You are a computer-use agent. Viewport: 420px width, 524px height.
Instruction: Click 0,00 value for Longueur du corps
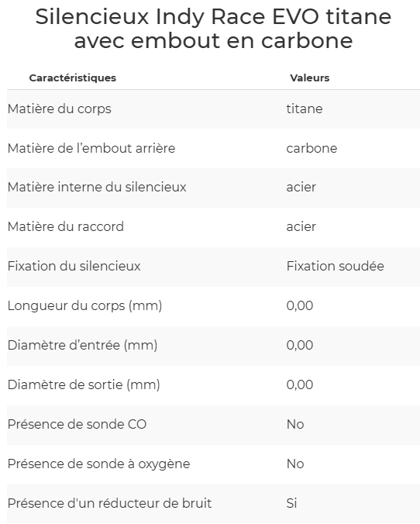click(x=300, y=305)
